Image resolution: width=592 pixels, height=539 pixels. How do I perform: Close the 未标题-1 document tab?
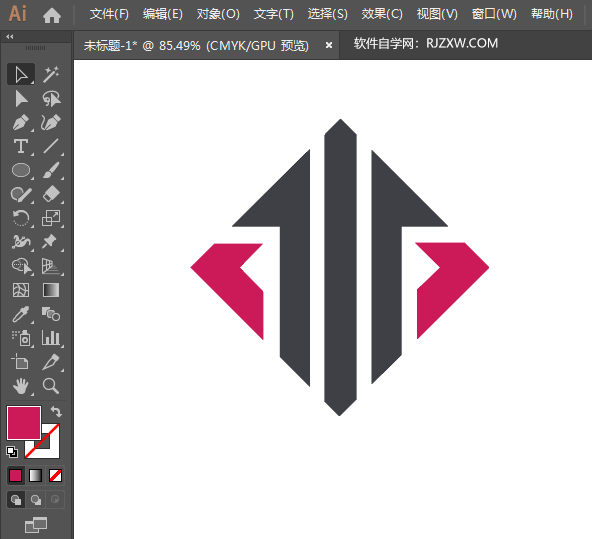(329, 45)
